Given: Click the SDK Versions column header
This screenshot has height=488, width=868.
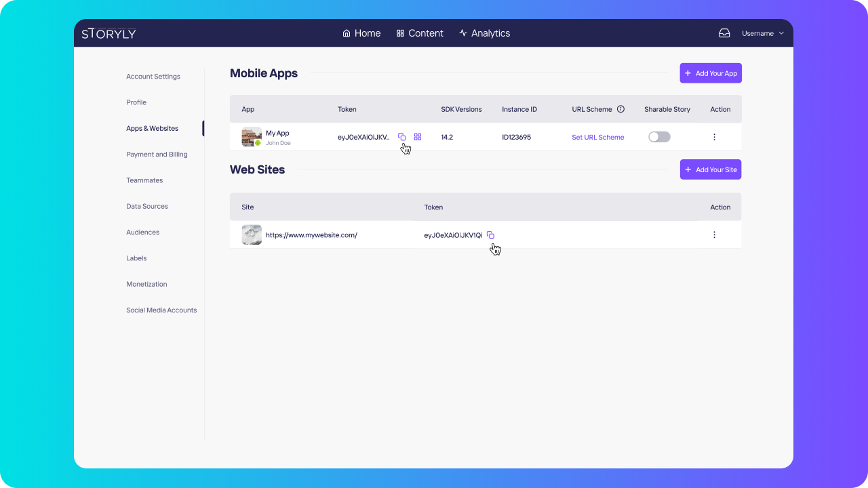Looking at the screenshot, I should (x=461, y=109).
